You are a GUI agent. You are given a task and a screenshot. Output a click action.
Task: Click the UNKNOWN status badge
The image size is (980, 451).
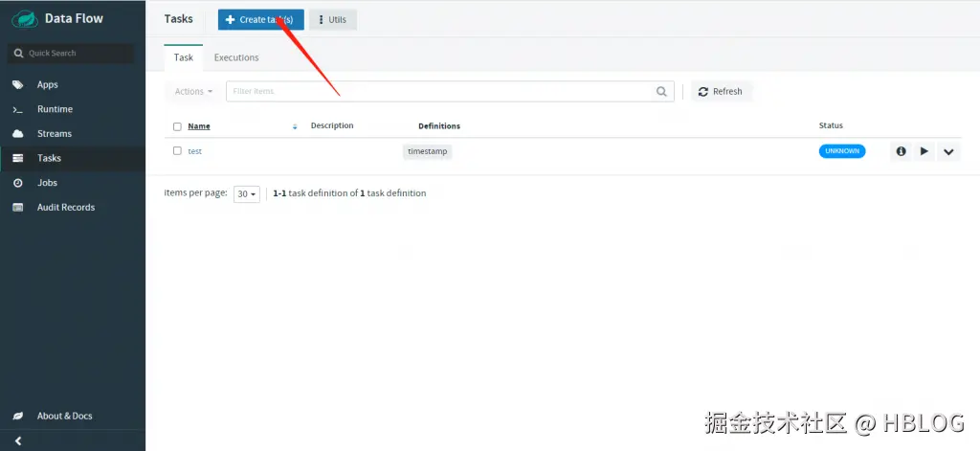(x=842, y=151)
